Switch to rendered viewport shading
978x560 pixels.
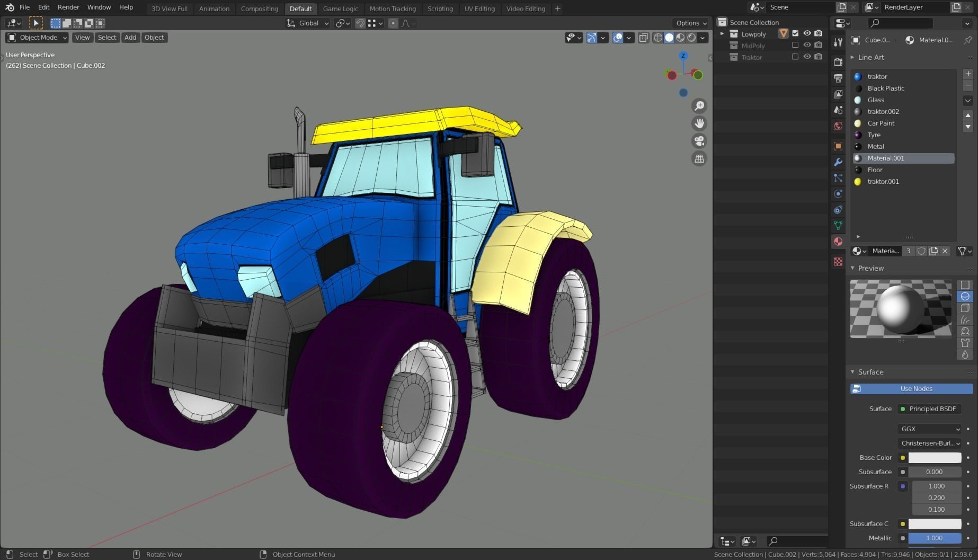pos(691,38)
